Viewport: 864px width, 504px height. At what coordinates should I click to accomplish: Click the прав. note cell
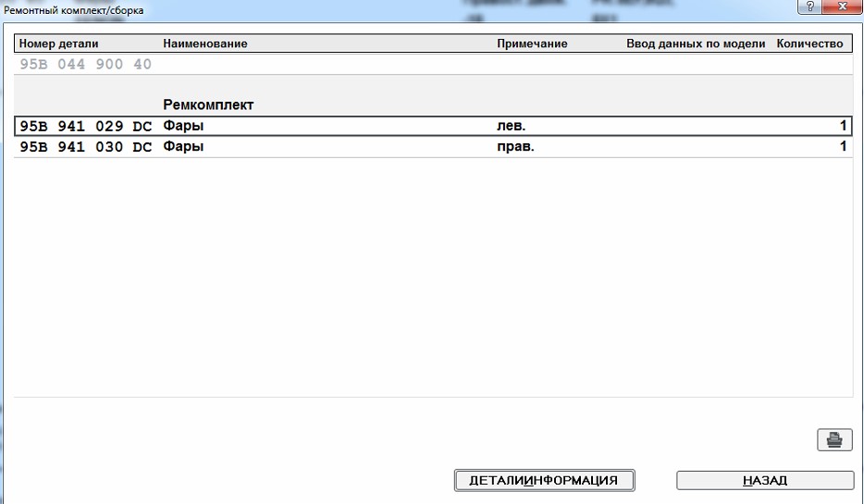(516, 147)
